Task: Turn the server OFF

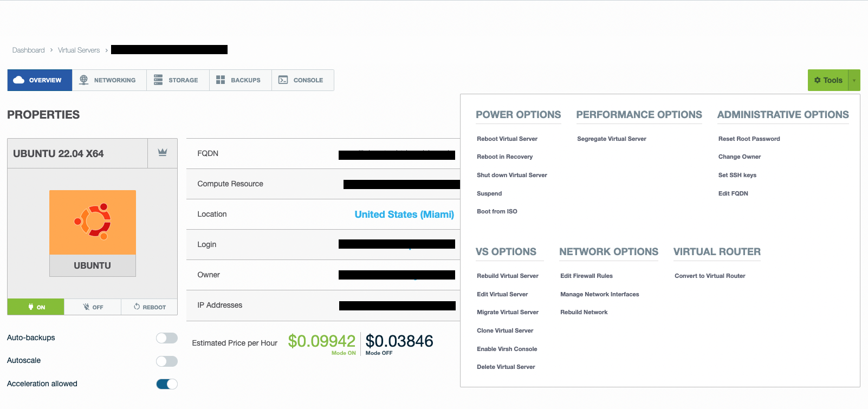Action: click(93, 307)
